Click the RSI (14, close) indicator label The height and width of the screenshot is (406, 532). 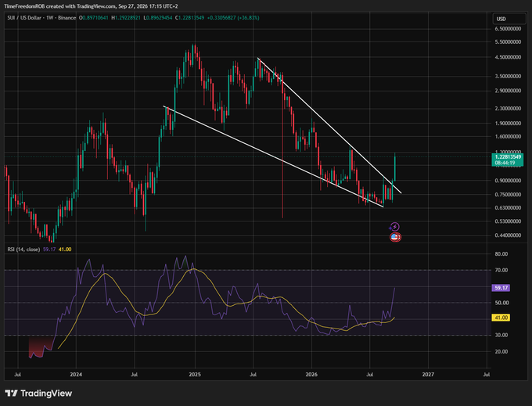(23, 250)
